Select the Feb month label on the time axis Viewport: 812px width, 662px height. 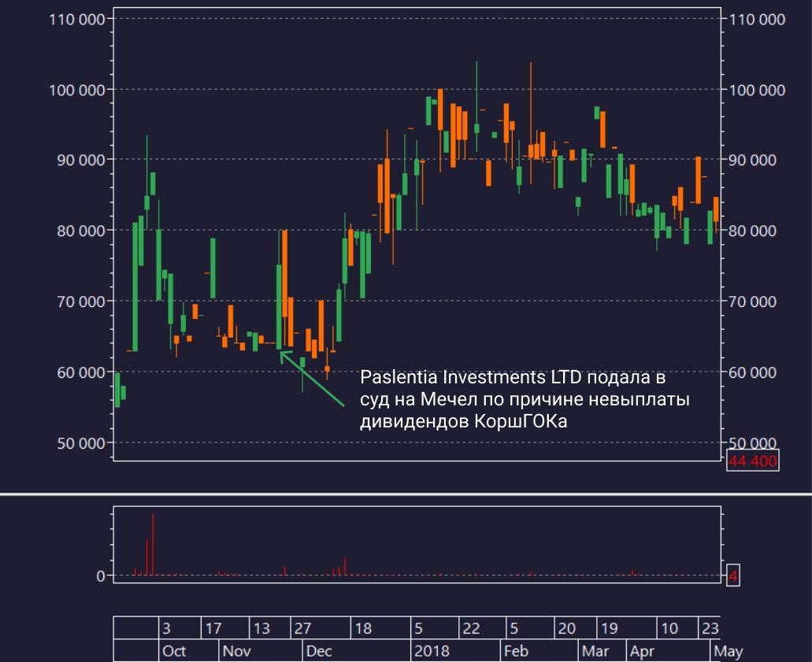coord(516,651)
